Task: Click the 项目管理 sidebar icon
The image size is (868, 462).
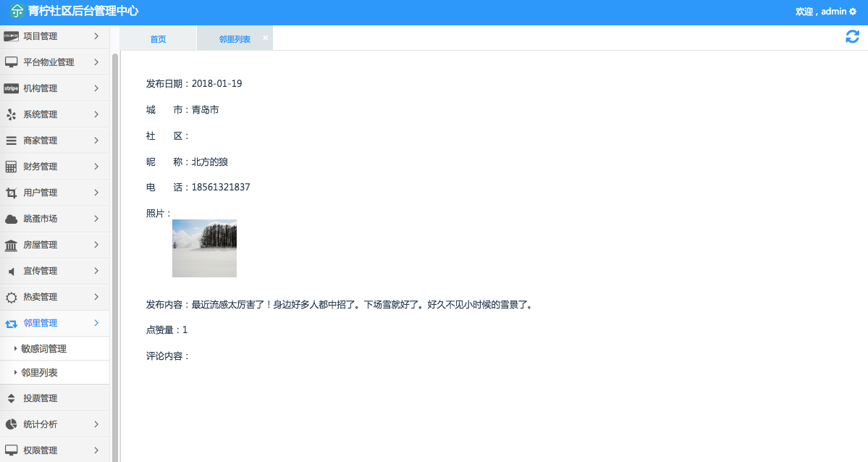Action: [11, 36]
